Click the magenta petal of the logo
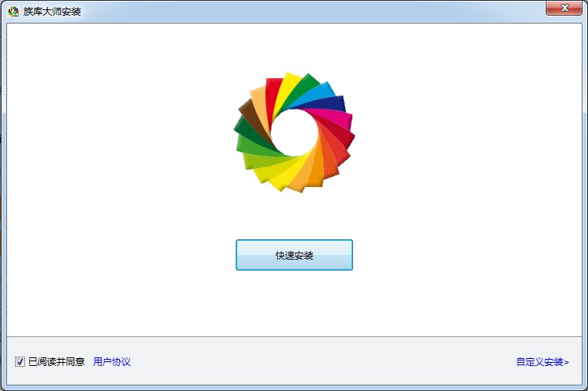 336,118
